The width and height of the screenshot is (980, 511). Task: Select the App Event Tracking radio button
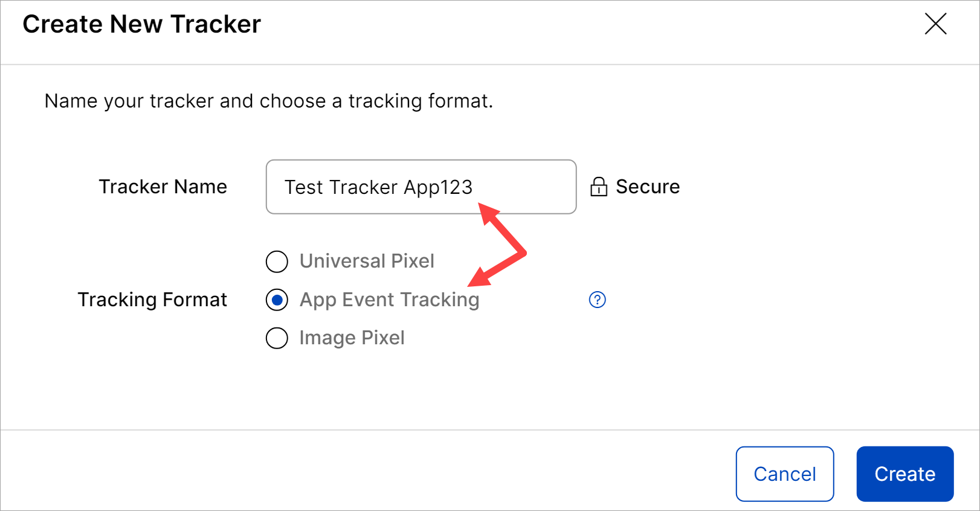[x=277, y=300]
